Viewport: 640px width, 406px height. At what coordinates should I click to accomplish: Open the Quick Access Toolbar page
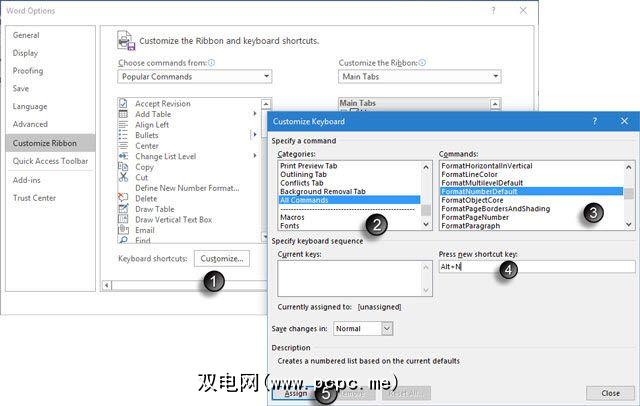click(50, 161)
